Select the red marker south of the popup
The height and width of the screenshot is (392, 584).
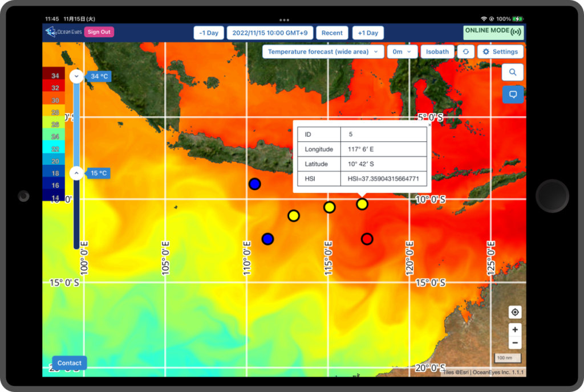pyautogui.click(x=367, y=239)
